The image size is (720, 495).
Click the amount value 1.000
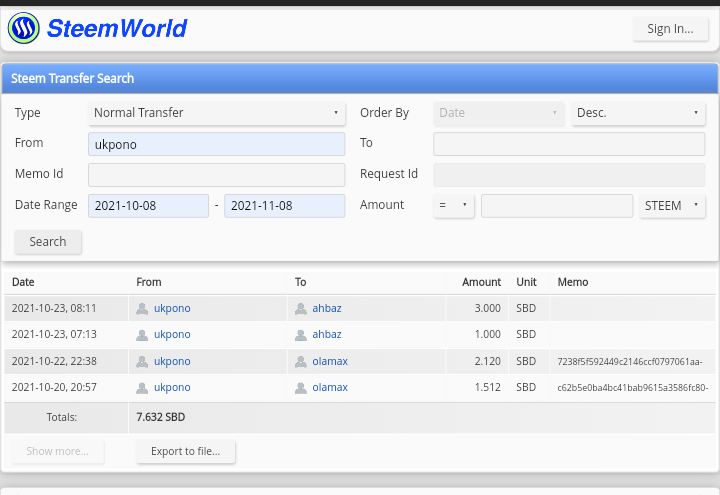tap(487, 334)
